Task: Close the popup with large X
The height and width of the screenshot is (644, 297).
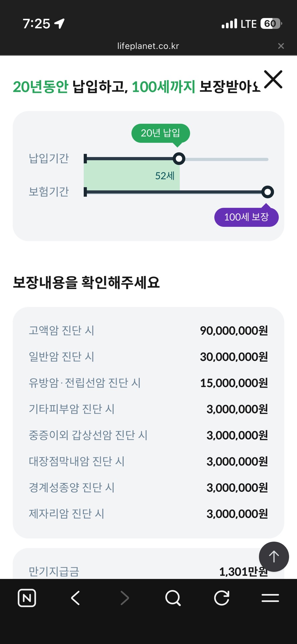Action: [273, 79]
